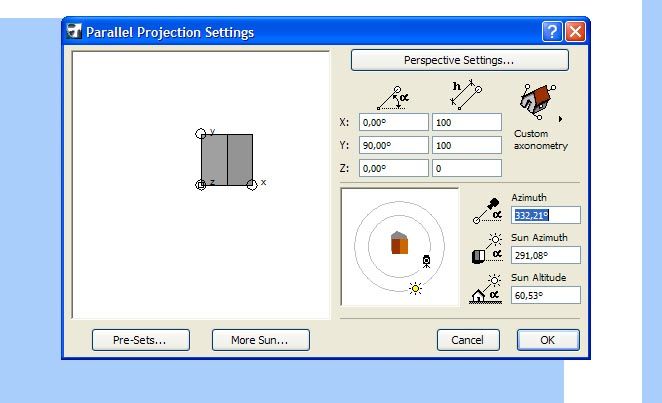
Task: Open the Pre-Sets button
Action: click(x=141, y=340)
